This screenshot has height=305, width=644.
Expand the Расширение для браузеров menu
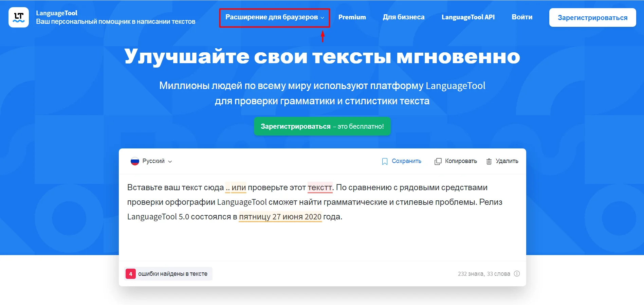point(275,17)
